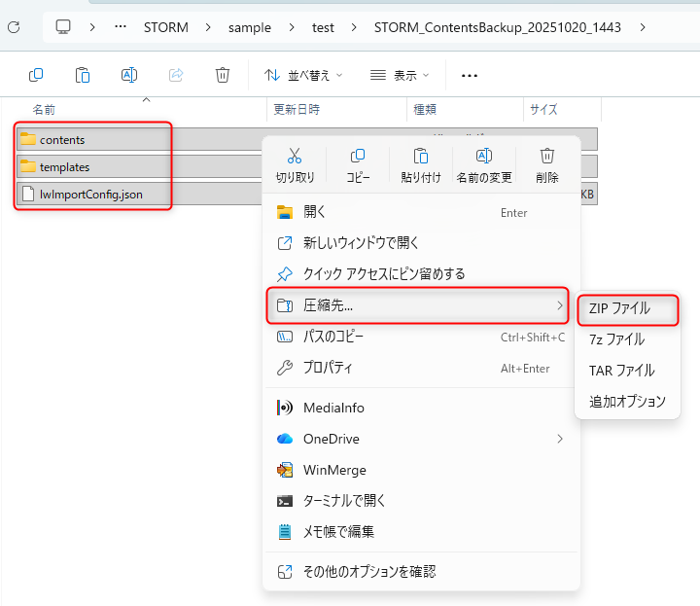This screenshot has height=606, width=700.
Task: Click the lwImportConfig.json file icon
Action: pyautogui.click(x=28, y=194)
